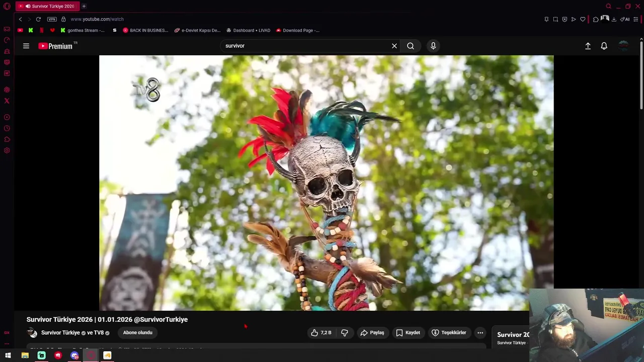Image resolution: width=644 pixels, height=362 pixels.
Task: Like the video with the 7,2 B thumbs-up
Action: pos(321,333)
